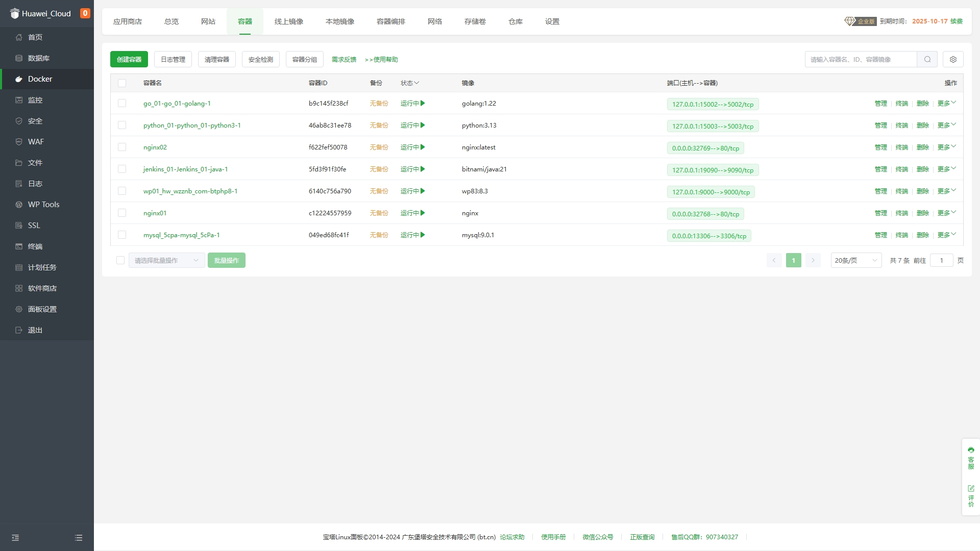Screen dimensions: 980x551
Task: Switch to the 总览 tab
Action: [171, 21]
